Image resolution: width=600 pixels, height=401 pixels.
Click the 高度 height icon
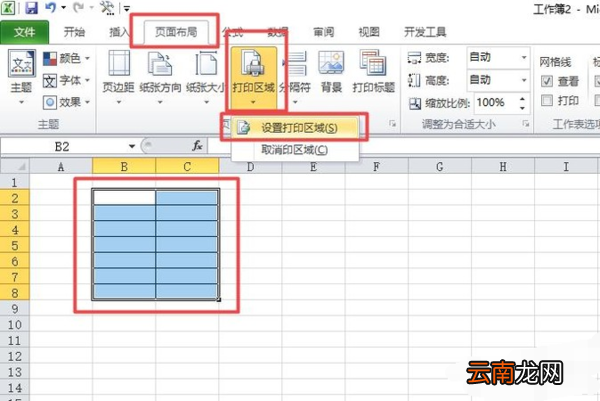tap(414, 80)
